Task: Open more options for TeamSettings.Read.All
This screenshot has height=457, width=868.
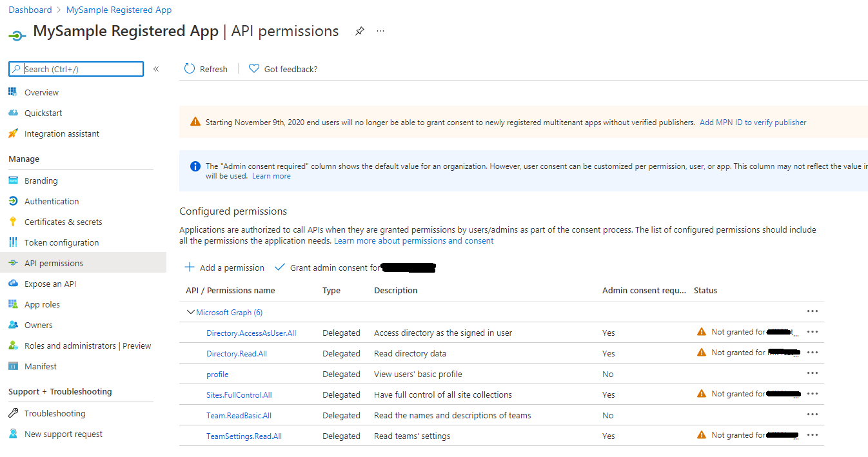Action: click(813, 435)
